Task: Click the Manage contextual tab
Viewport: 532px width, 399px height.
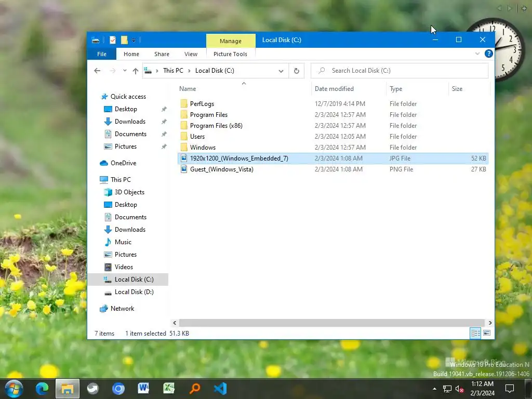Action: coord(231,41)
